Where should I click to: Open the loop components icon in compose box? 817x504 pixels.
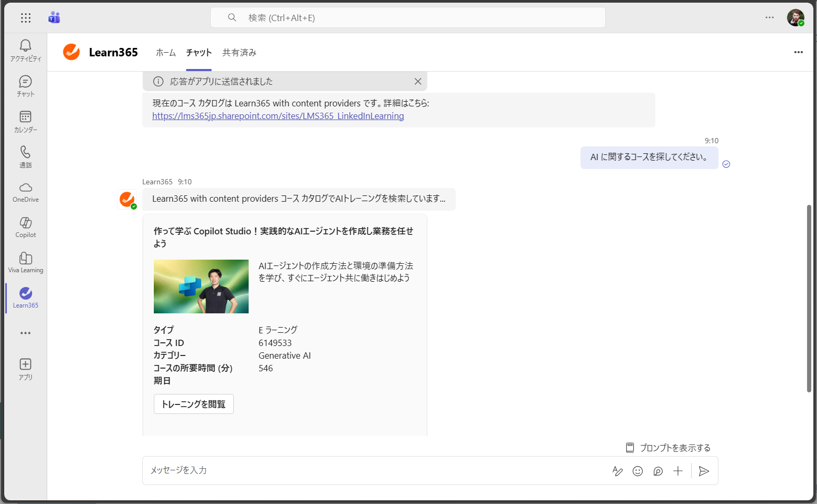(x=658, y=471)
